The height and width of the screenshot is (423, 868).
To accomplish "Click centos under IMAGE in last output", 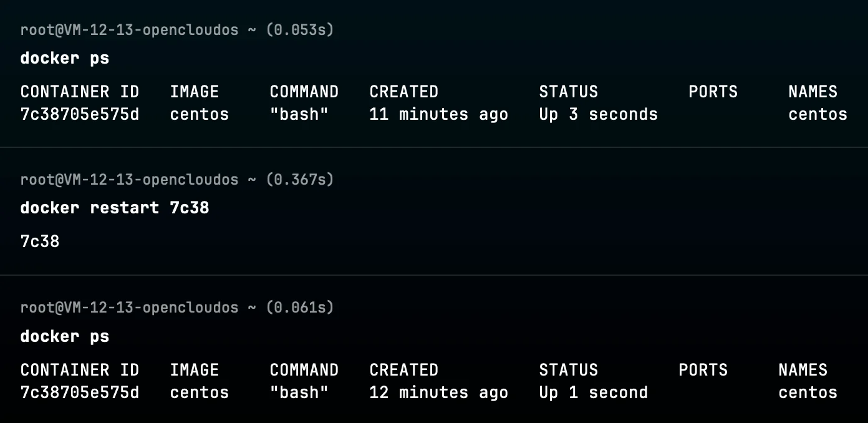I will 200,393.
